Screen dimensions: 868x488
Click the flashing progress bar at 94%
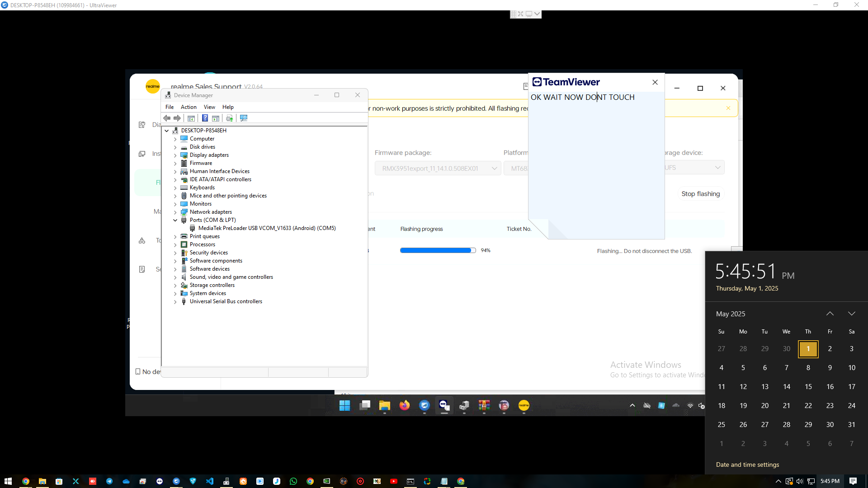coord(437,250)
